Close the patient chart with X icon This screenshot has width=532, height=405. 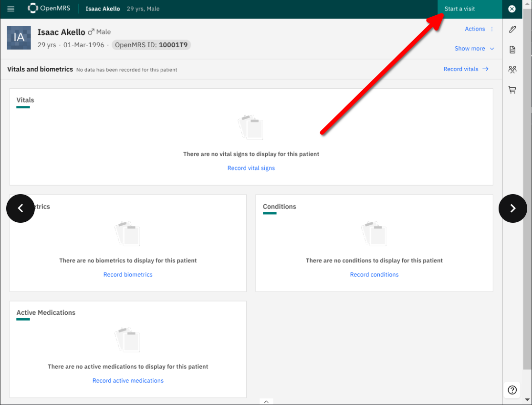tap(512, 9)
